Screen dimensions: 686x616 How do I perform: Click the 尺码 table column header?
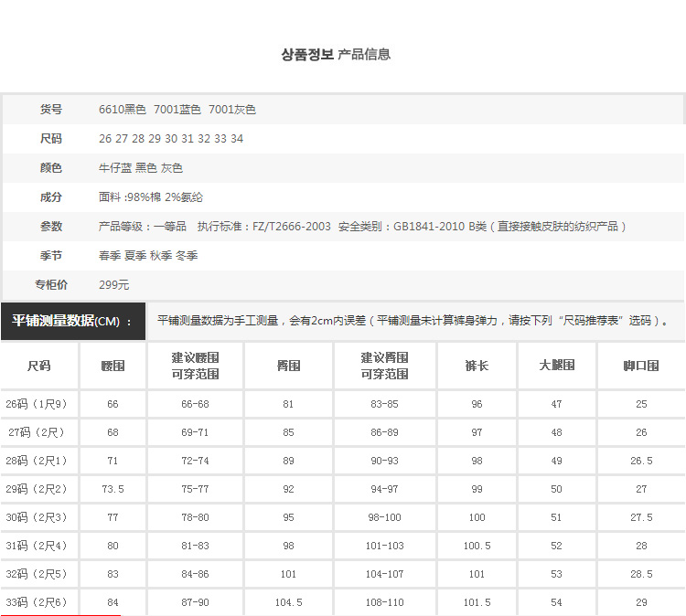[39, 366]
